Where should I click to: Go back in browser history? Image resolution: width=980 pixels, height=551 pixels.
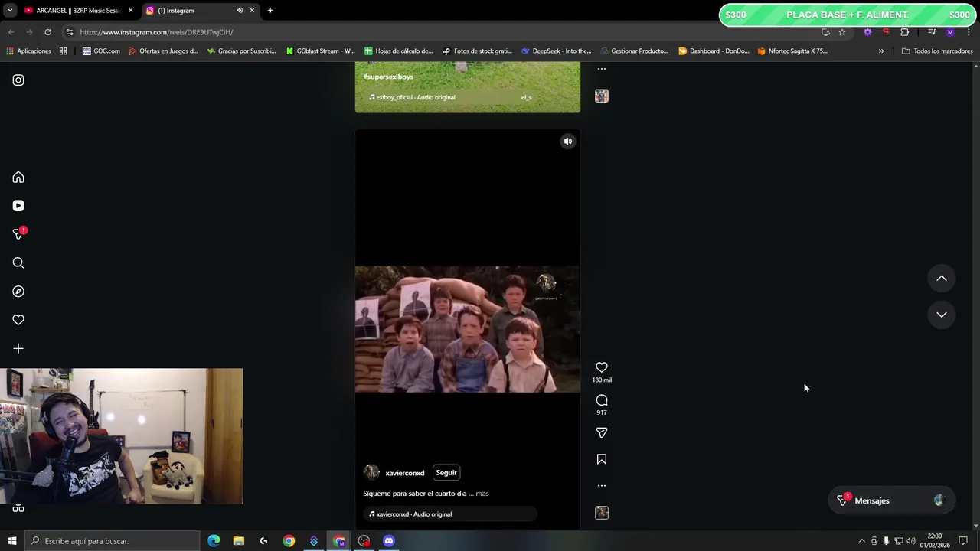pos(11,32)
